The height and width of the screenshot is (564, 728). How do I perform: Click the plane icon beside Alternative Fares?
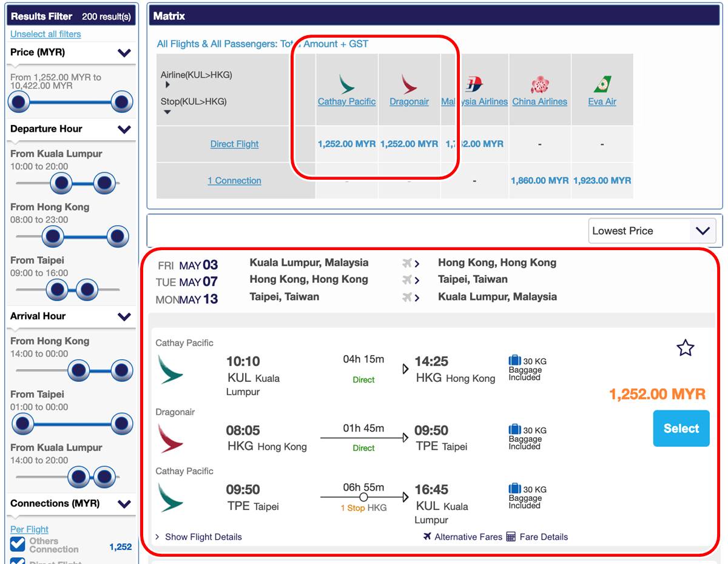point(428,537)
